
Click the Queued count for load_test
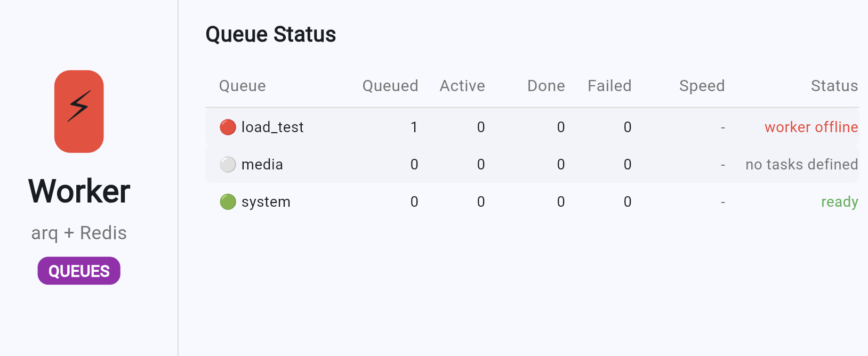pyautogui.click(x=414, y=127)
